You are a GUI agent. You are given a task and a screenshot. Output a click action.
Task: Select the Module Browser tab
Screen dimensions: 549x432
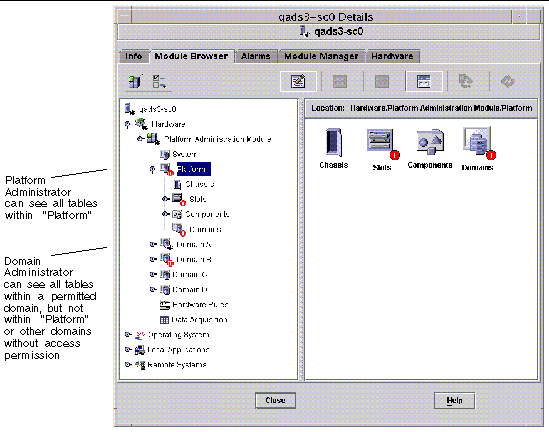pyautogui.click(x=192, y=56)
